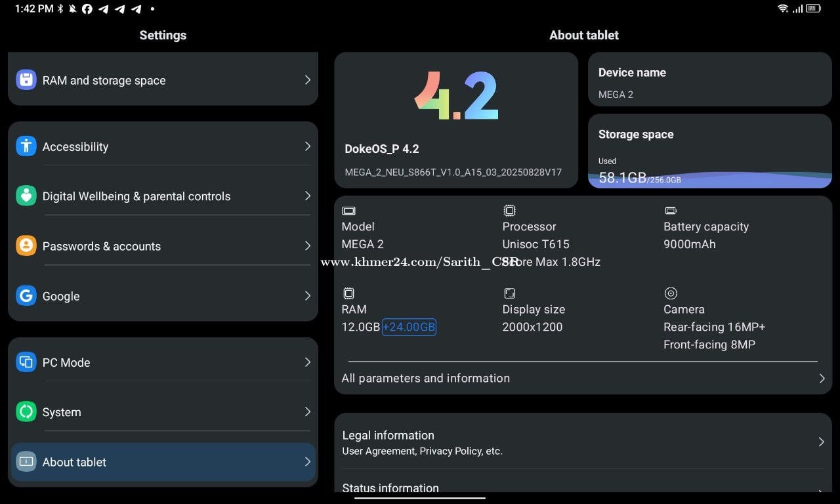Tap the Digital Wellbeing heart icon
This screenshot has height=504, width=840.
tap(26, 196)
